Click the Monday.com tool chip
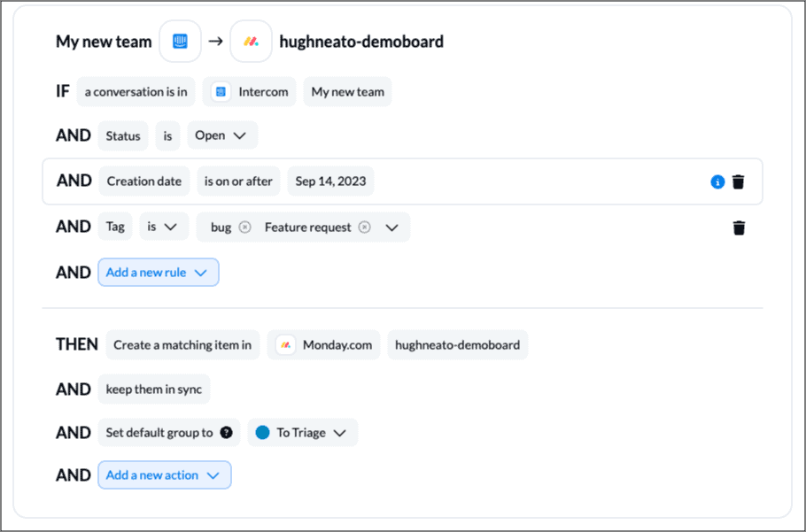 pos(323,344)
